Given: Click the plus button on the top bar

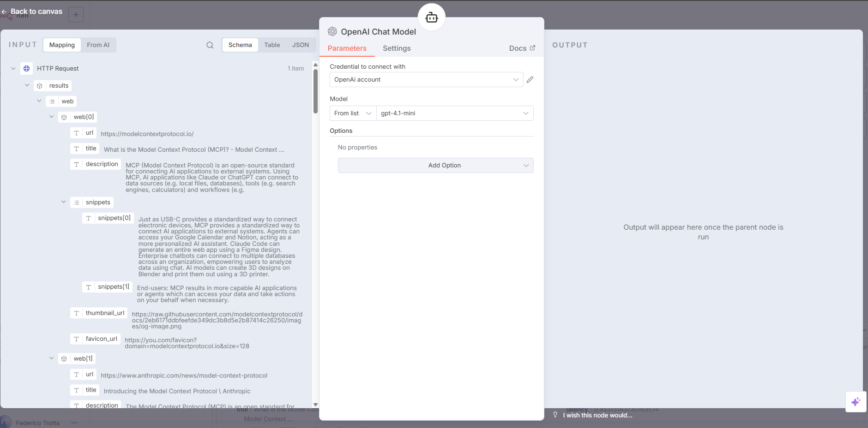Looking at the screenshot, I should (76, 15).
